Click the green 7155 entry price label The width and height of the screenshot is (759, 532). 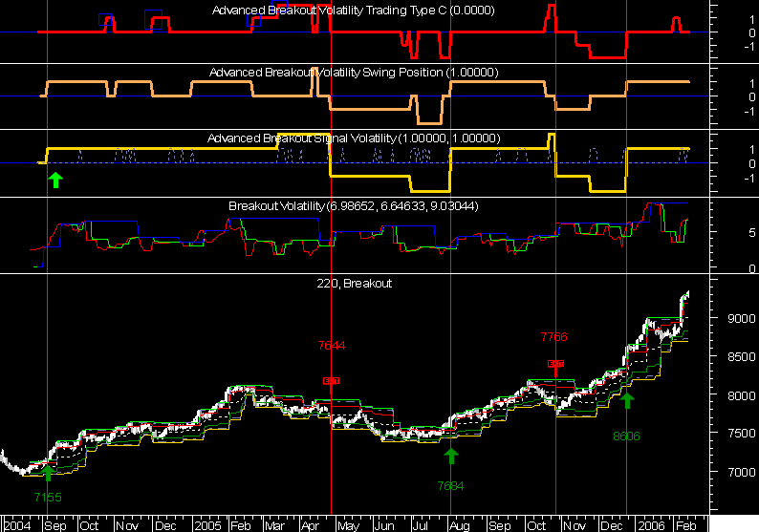[x=48, y=498]
